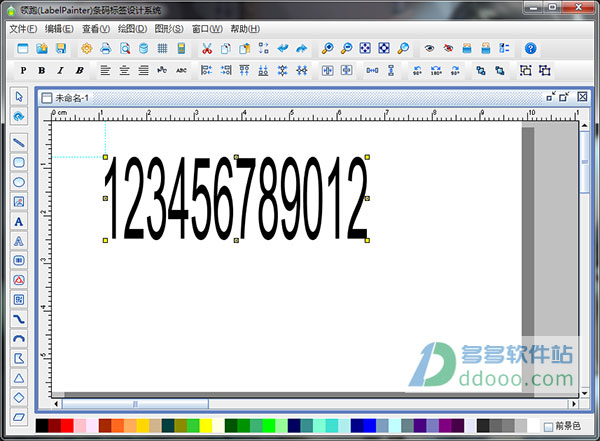Open the 文件(F) menu

tap(23, 29)
